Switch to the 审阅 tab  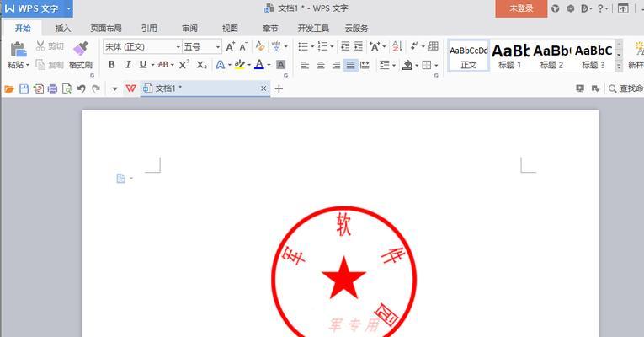(189, 28)
